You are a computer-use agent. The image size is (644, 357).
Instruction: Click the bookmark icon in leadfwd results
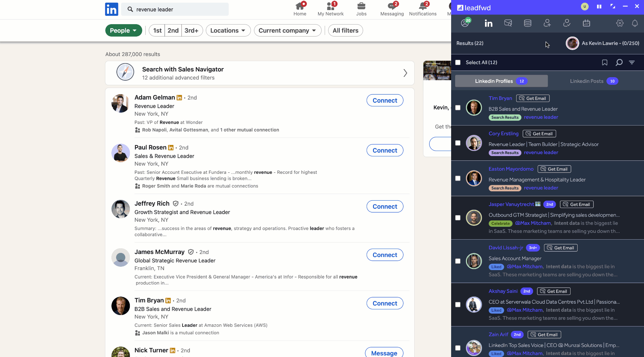pos(605,62)
